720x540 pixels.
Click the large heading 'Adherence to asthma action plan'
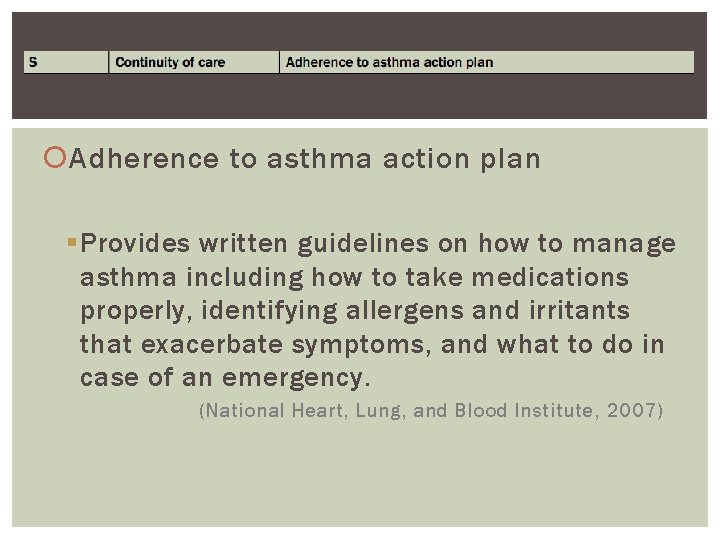click(x=304, y=159)
